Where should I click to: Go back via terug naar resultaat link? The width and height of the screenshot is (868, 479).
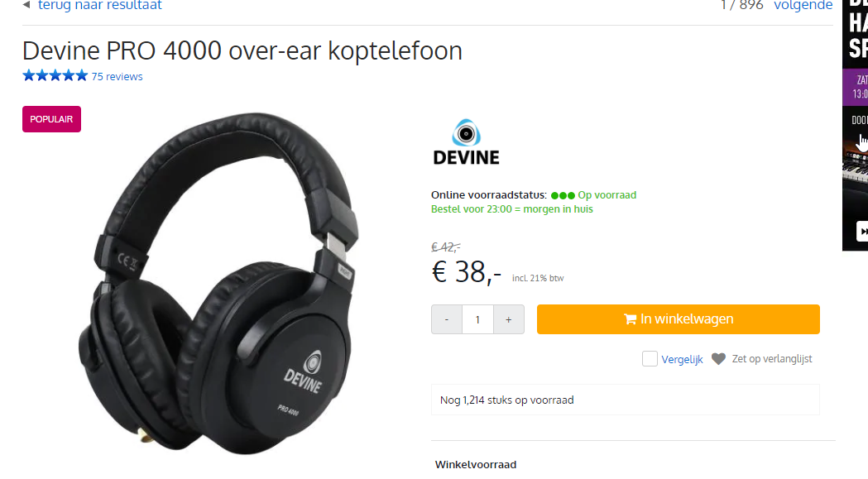(99, 6)
